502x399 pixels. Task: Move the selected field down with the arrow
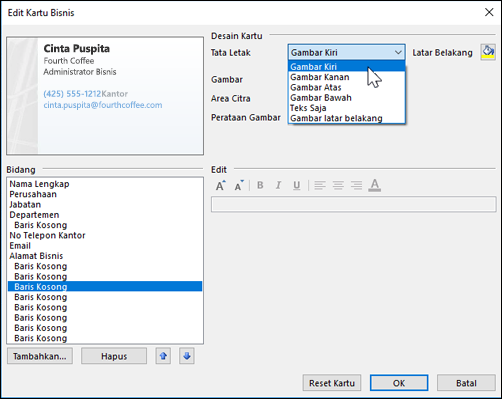(187, 356)
